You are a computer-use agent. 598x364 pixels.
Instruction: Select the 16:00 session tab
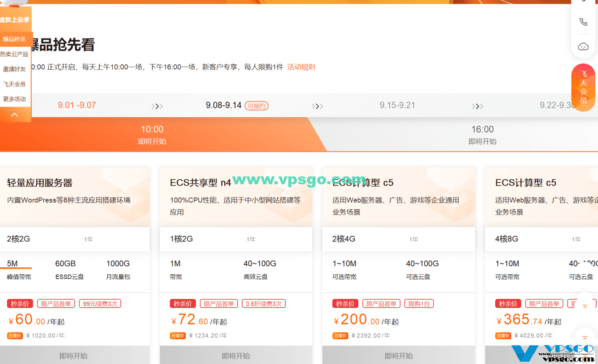483,135
